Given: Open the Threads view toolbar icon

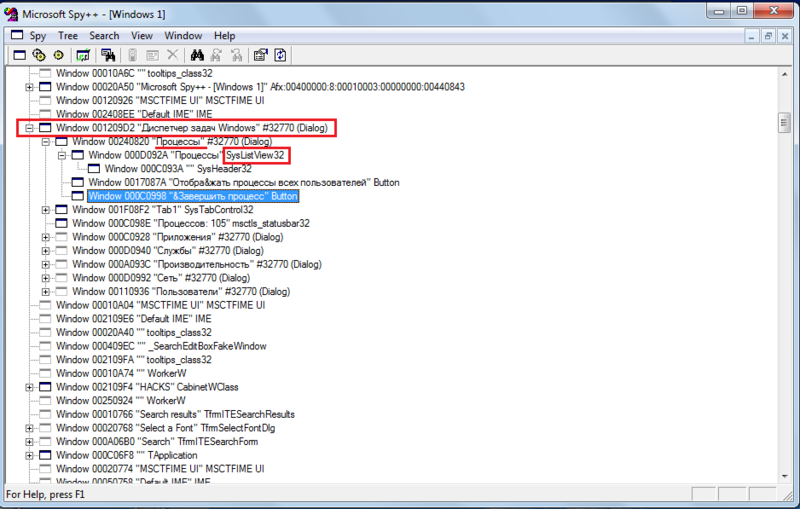Looking at the screenshot, I should click(59, 55).
